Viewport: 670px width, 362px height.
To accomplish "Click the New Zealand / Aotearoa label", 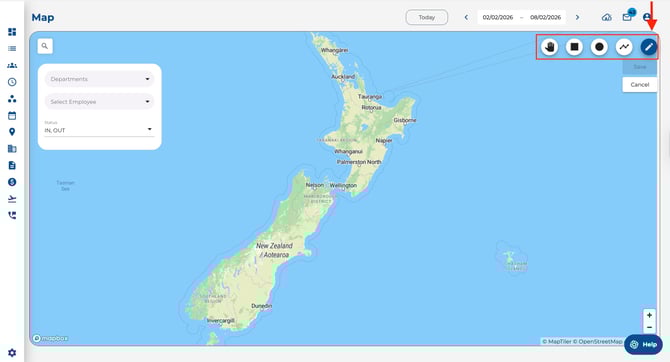I will [274, 250].
